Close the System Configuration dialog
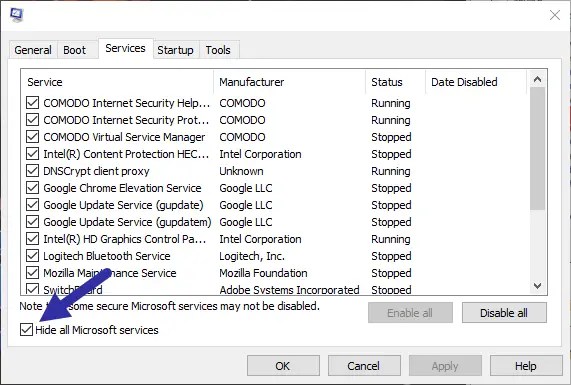 pos(555,15)
